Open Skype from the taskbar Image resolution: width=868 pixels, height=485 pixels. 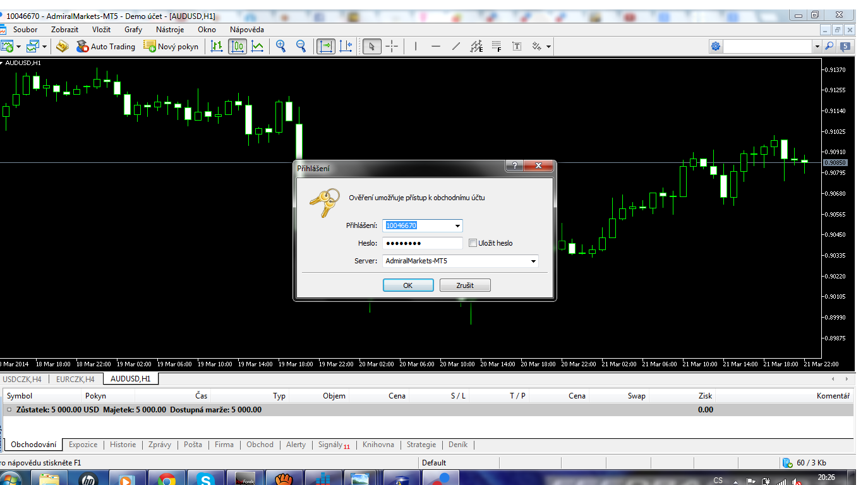tap(206, 479)
